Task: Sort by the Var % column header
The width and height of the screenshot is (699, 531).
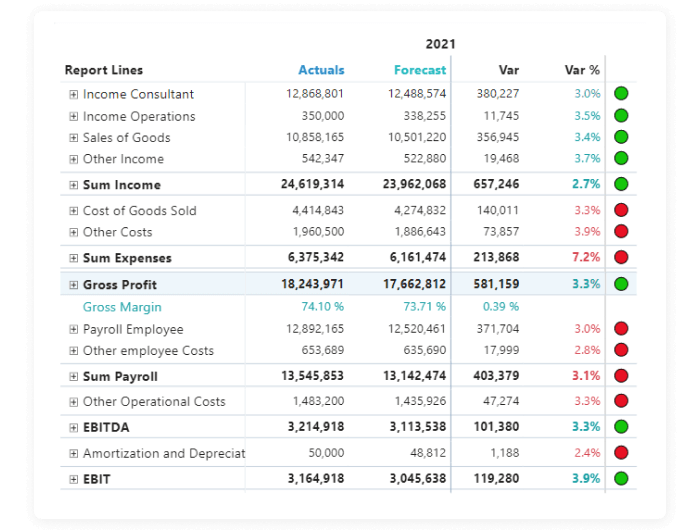Action: 582,70
